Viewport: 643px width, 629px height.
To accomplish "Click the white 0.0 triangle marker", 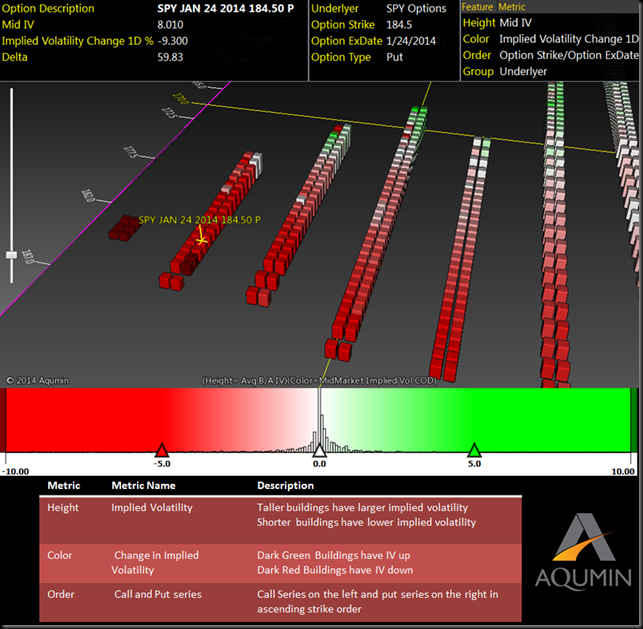I will pyautogui.click(x=319, y=450).
